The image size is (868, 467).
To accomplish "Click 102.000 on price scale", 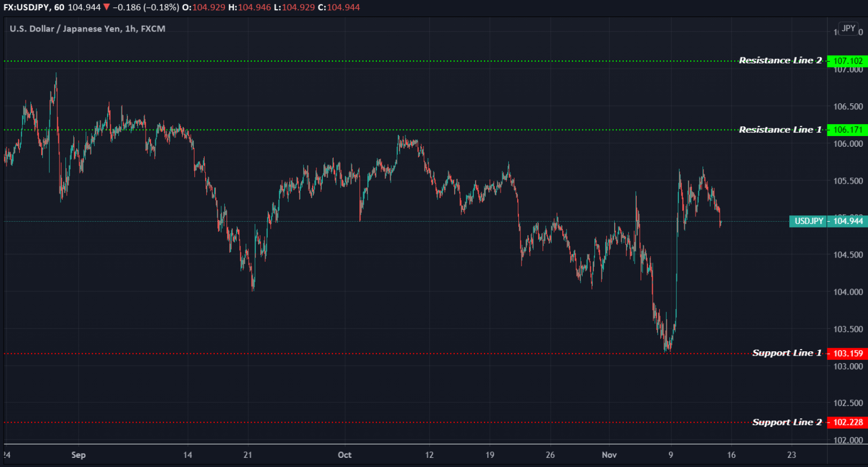I will tap(848, 440).
